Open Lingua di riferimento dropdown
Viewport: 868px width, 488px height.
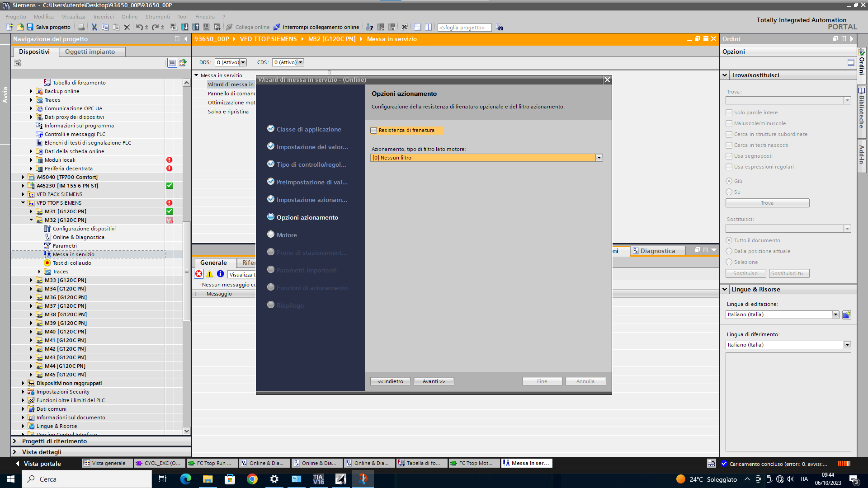pos(847,345)
